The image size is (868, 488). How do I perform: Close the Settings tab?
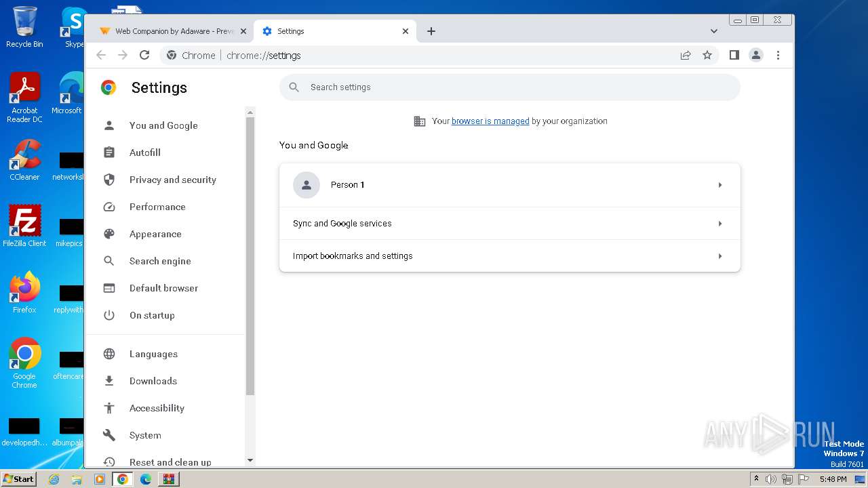(406, 31)
